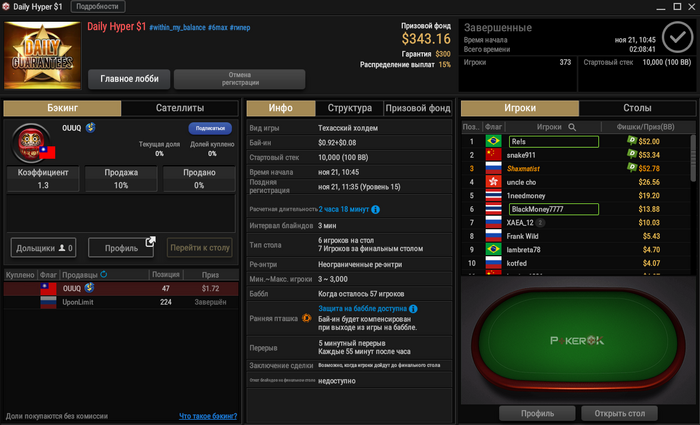
Task: Click the search icon in the Игроки column header
Action: coord(572,127)
